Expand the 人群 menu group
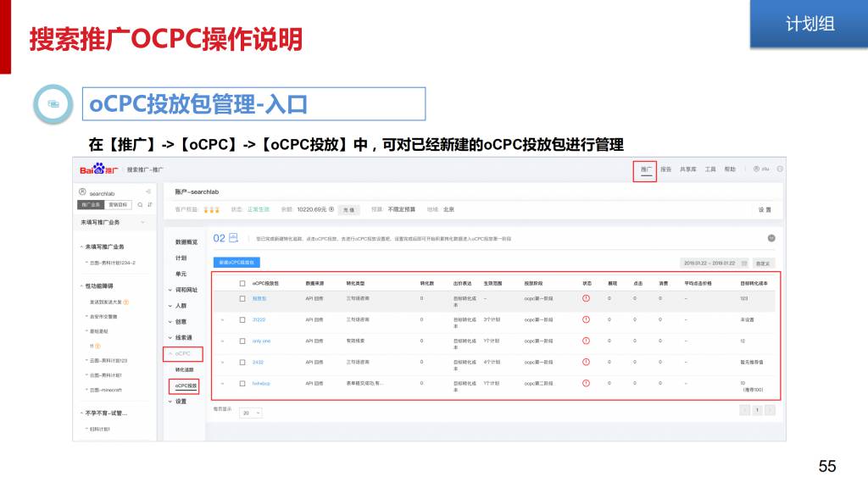The width and height of the screenshot is (868, 488). 178,305
